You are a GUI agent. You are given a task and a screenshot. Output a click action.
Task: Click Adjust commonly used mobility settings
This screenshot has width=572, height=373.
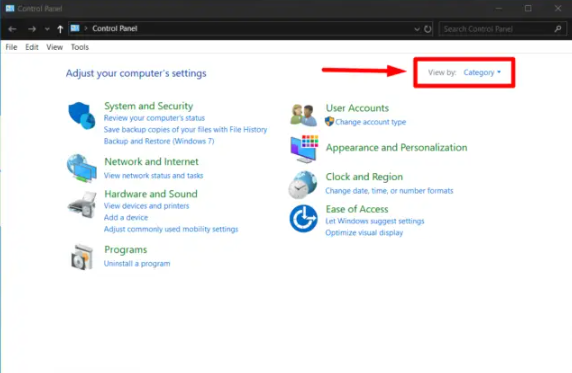[171, 229]
